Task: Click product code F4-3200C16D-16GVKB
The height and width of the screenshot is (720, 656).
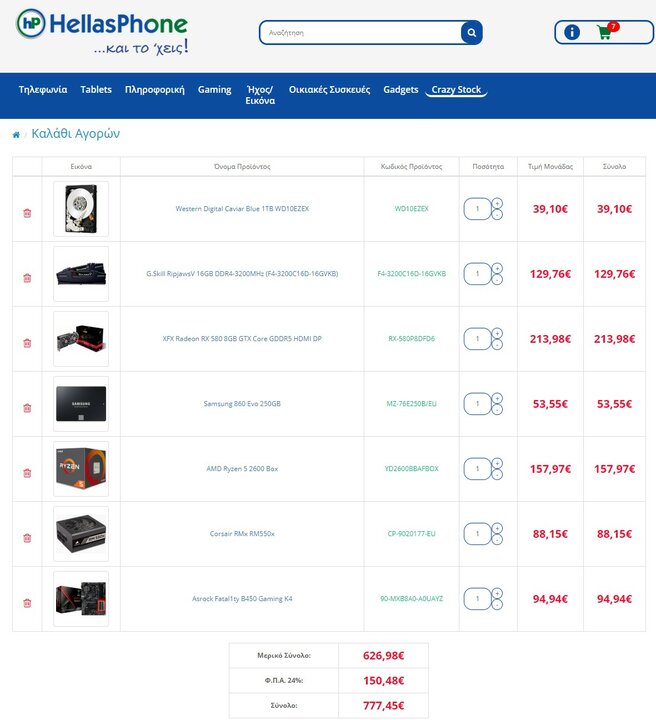Action: coord(411,274)
